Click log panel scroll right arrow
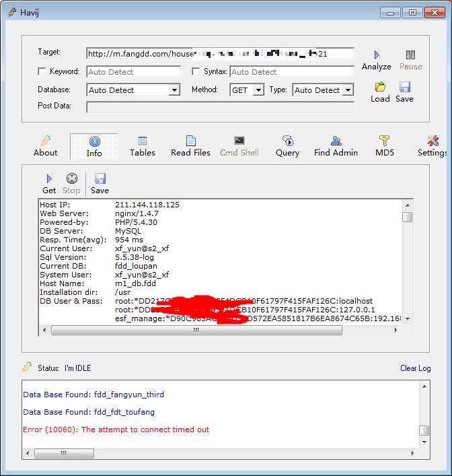Screen dimensions: 452x476 point(412,454)
